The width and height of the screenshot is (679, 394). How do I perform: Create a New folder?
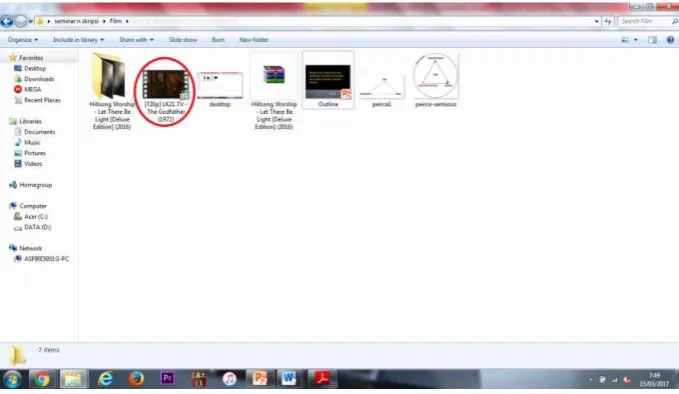tap(254, 39)
